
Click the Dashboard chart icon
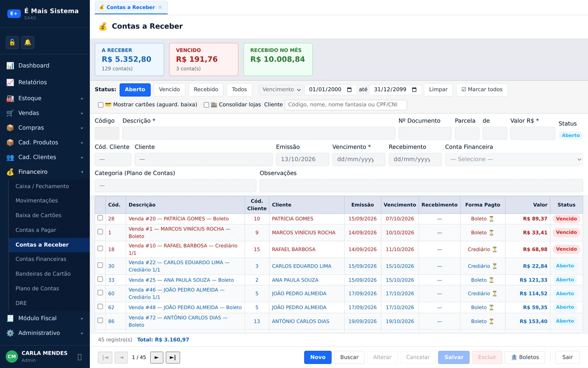[10, 66]
